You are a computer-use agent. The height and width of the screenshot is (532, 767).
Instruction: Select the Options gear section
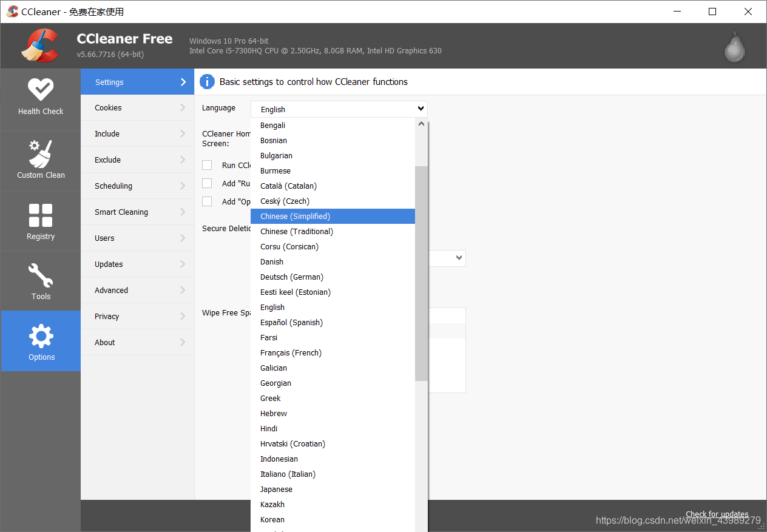[x=41, y=341]
